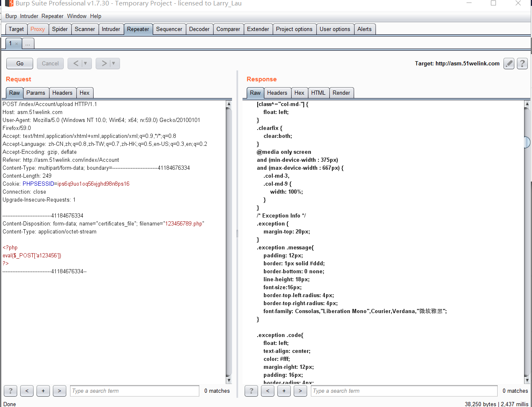The height and width of the screenshot is (407, 532).
Task: Select the Repeater tool tab
Action: click(x=138, y=29)
